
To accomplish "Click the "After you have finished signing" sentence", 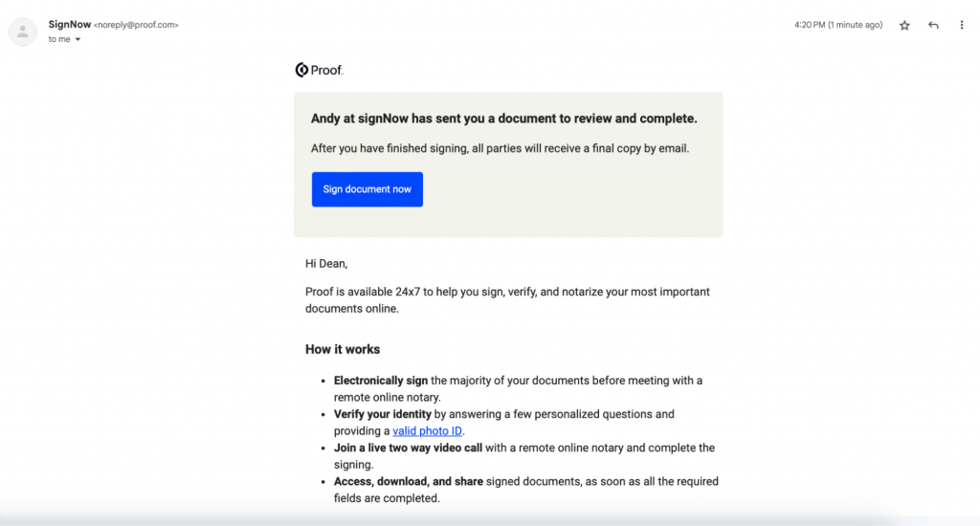I will (500, 148).
